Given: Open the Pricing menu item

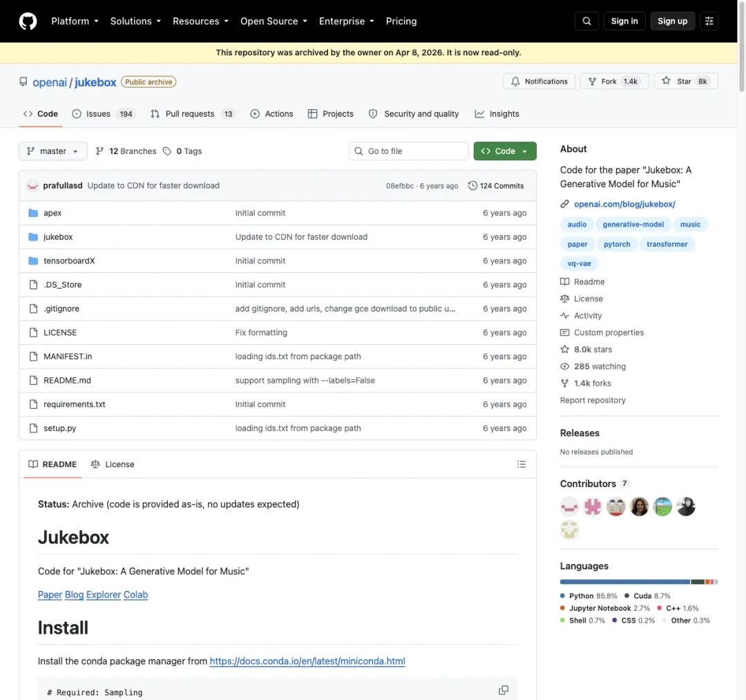Looking at the screenshot, I should click(x=401, y=21).
